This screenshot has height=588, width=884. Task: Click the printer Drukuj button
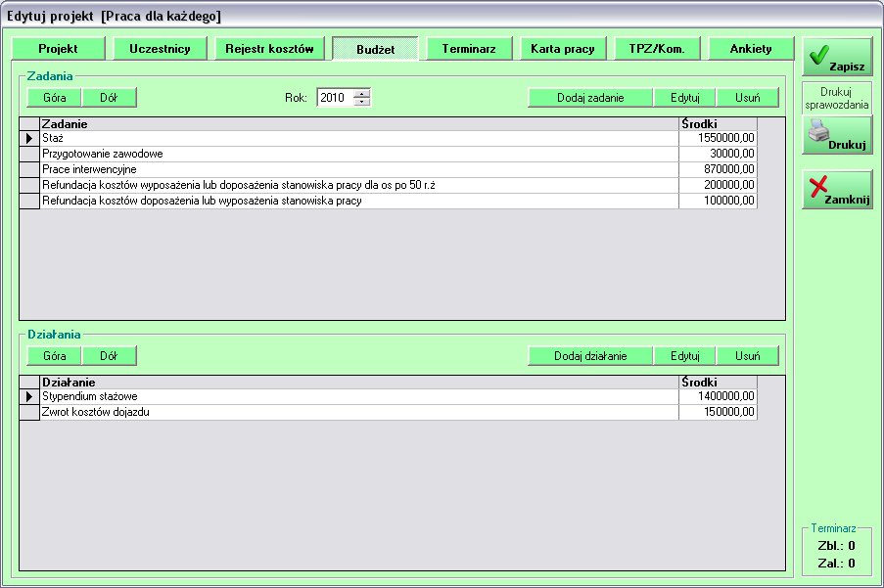pyautogui.click(x=837, y=135)
